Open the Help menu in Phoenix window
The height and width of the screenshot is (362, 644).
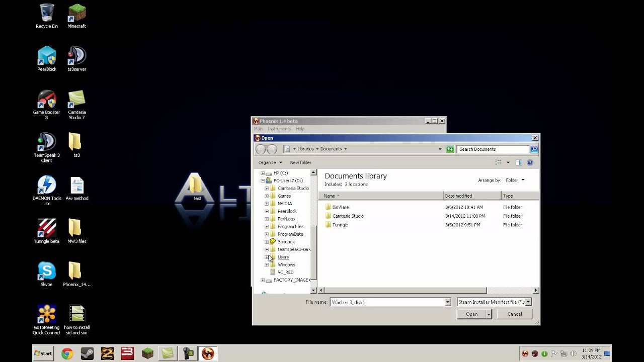coord(300,129)
